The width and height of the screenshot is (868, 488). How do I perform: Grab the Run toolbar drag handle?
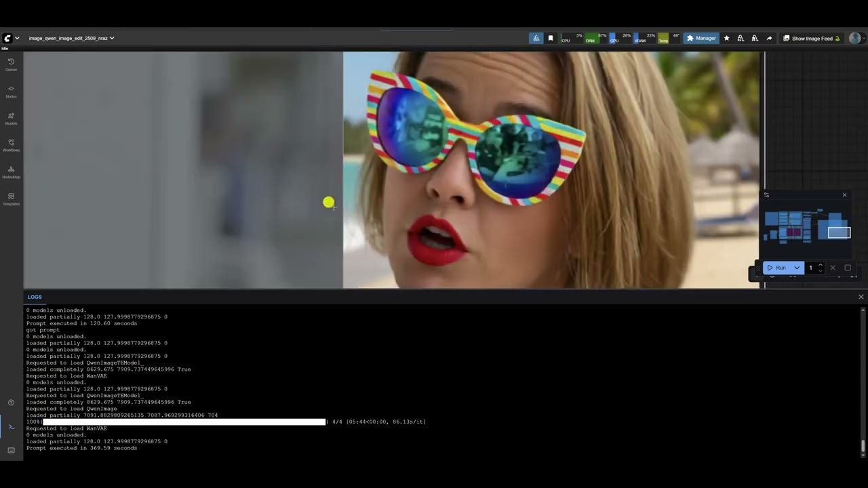coord(759,268)
